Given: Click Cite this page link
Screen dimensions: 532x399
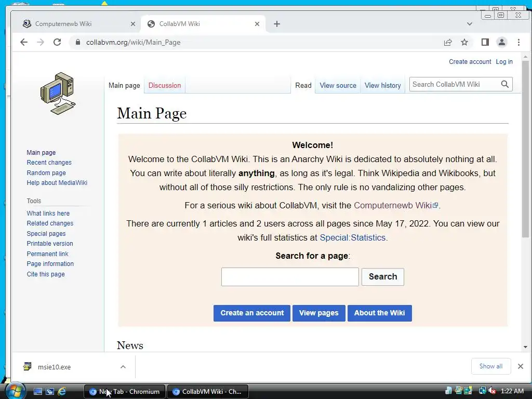Looking at the screenshot, I should (x=46, y=274).
